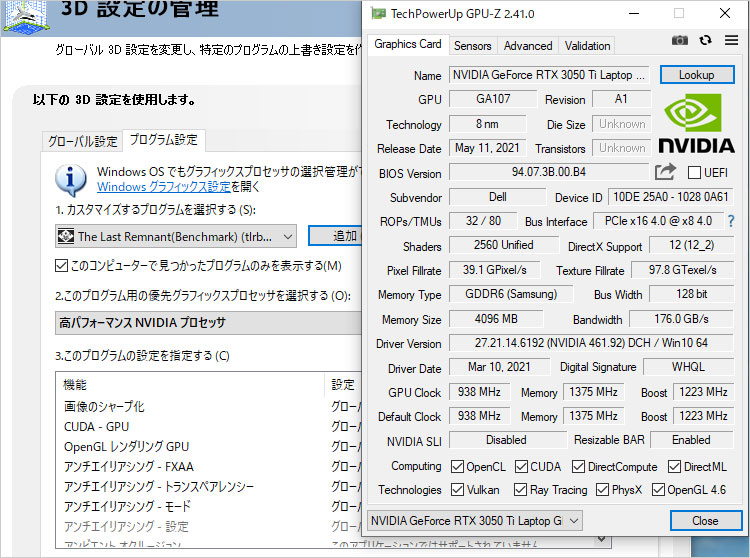Switch to the Sensors tab
The image size is (750, 558).
pyautogui.click(x=473, y=46)
